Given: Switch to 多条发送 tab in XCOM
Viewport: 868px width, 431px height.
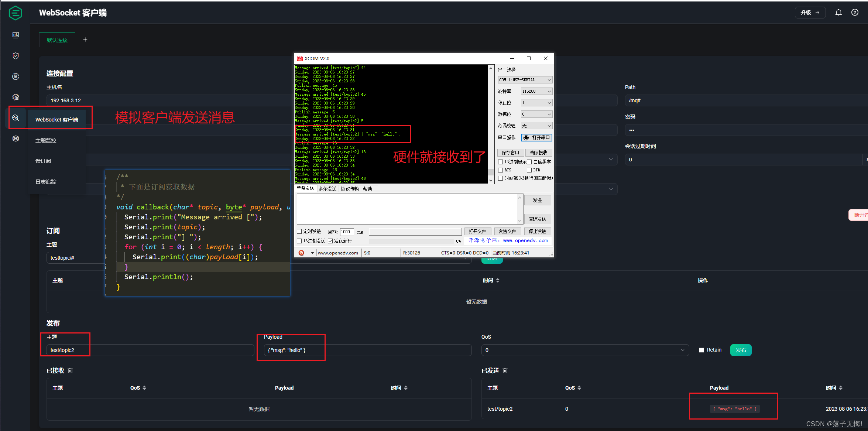Looking at the screenshot, I should (x=327, y=189).
